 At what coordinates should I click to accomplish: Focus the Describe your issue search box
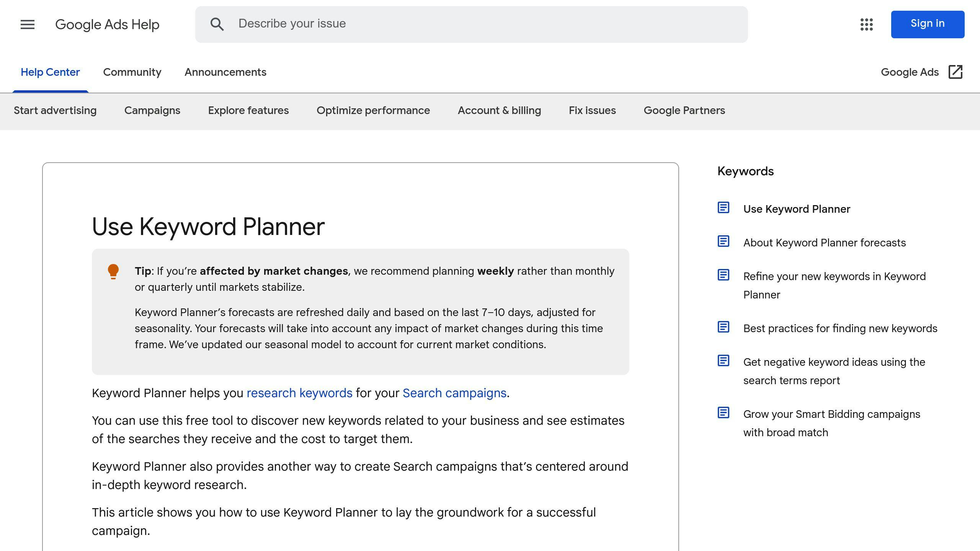(471, 24)
